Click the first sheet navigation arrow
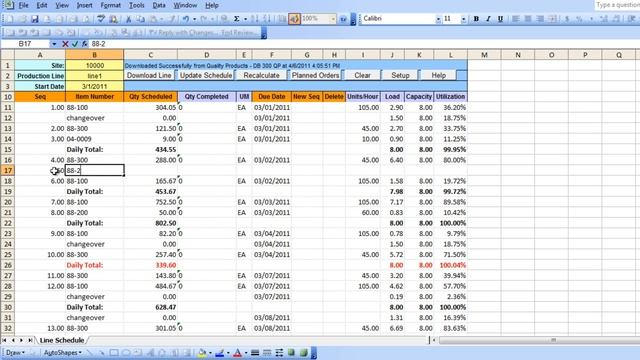The image size is (640, 360). coord(4,340)
